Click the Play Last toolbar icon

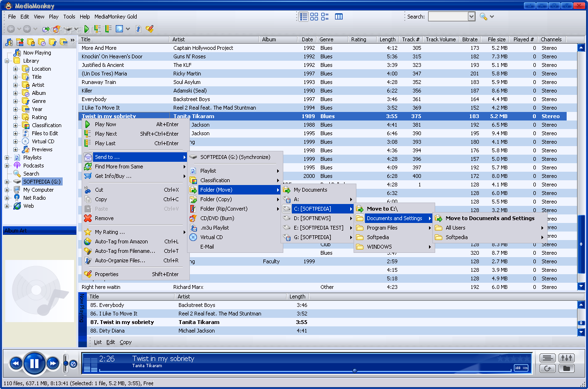pyautogui.click(x=108, y=29)
